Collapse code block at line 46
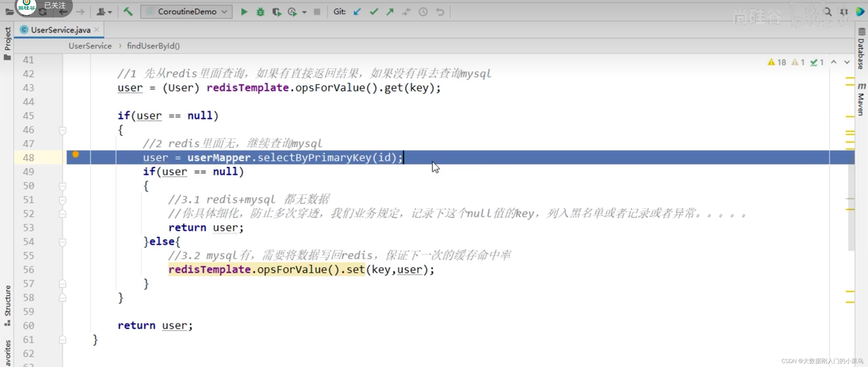868x367 pixels. coord(62,130)
